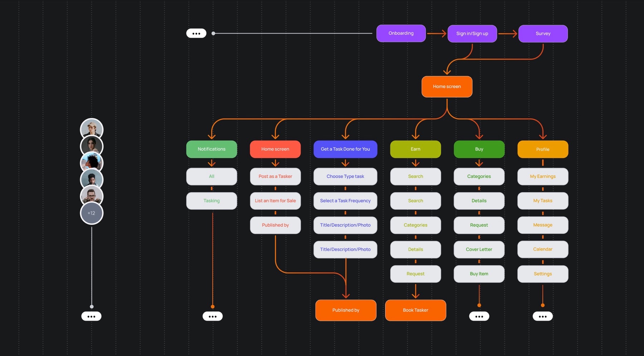This screenshot has height=356, width=644.
Task: Open the ellipsis pill under the Notifications column
Action: click(213, 316)
